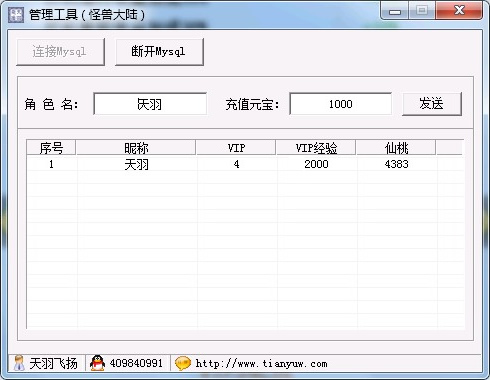Sort by the 昵称 column header

click(x=136, y=148)
